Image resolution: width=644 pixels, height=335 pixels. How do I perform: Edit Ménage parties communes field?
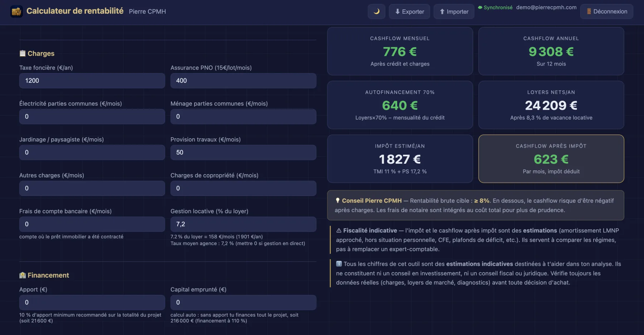[x=243, y=116]
